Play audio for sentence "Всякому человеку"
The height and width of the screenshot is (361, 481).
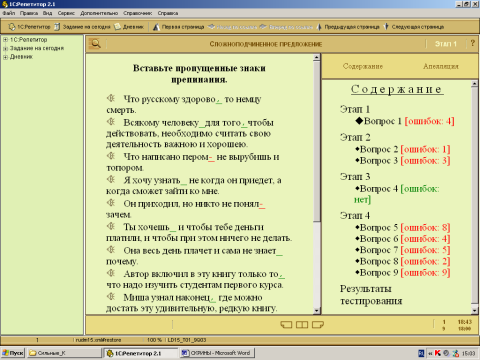point(111,122)
